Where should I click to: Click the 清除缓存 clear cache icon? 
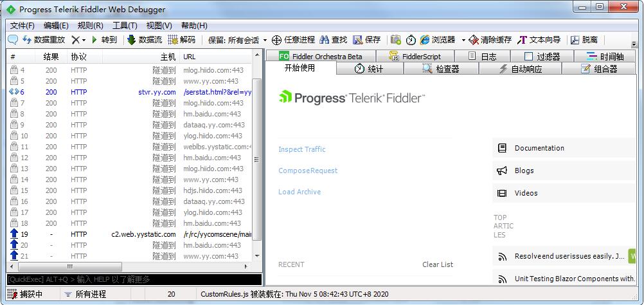(x=474, y=40)
